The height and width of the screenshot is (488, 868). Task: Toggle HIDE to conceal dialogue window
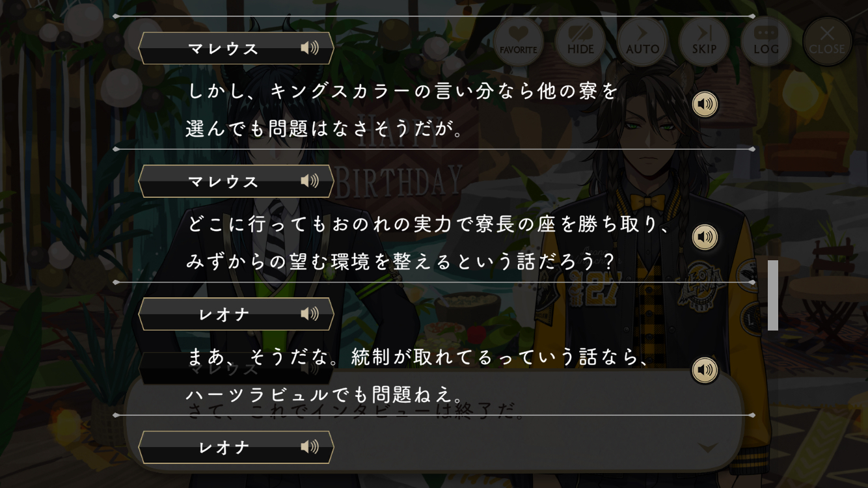[x=580, y=41]
